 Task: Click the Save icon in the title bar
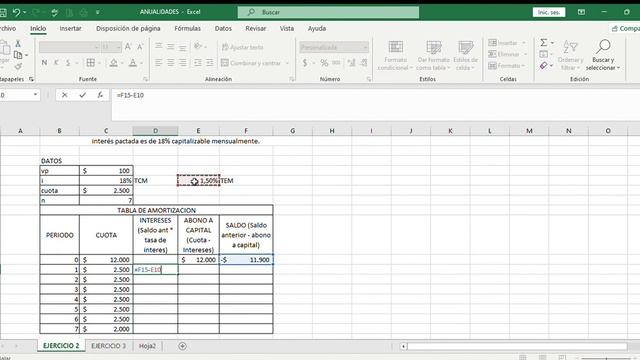click(3, 12)
